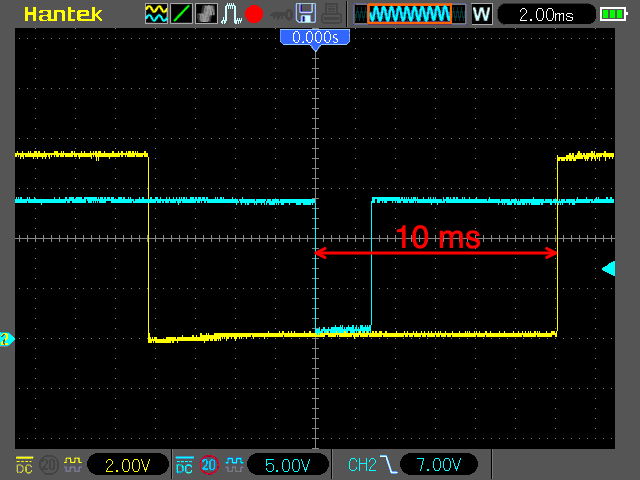Click the waveform display mode icon
The image size is (640, 480).
click(x=156, y=14)
